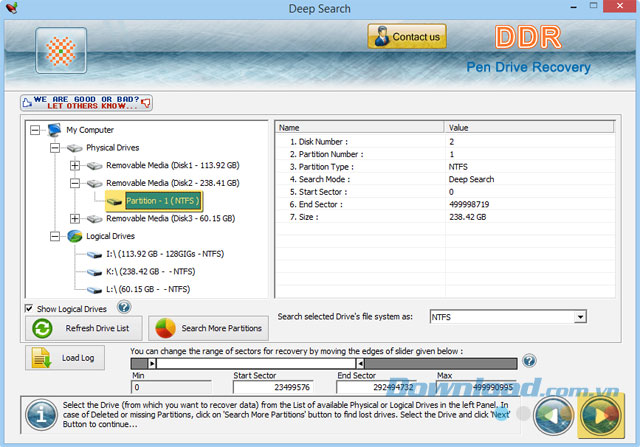Expand Removable Media Disk1 node
The width and height of the screenshot is (640, 447).
tap(75, 165)
